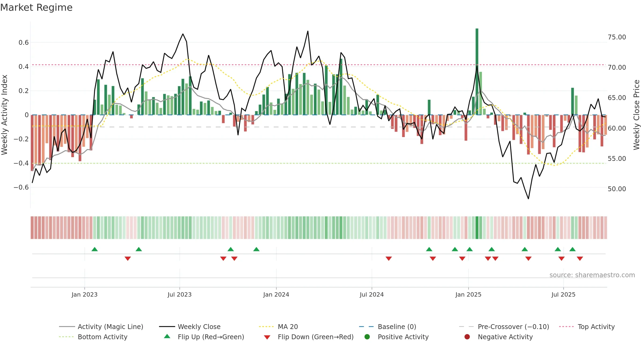Toggle the Pre-Crossover (−0.10) legend entry
This screenshot has height=362, width=644.
click(x=504, y=327)
